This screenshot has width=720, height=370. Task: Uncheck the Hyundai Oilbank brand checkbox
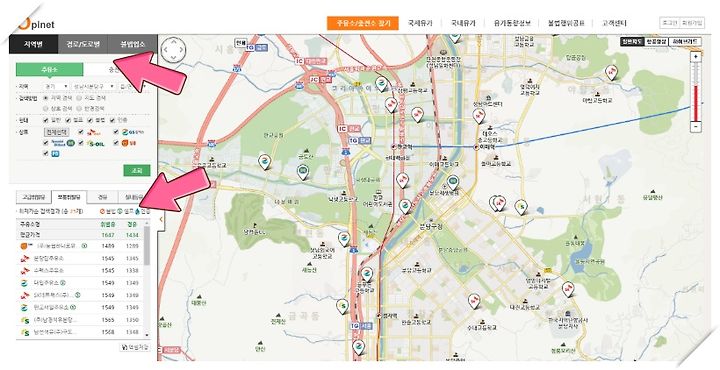(x=46, y=143)
